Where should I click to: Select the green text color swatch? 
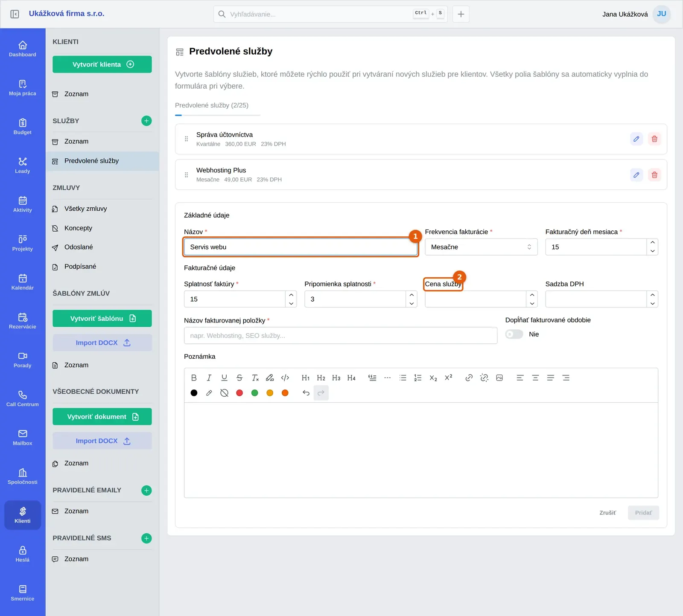tap(255, 393)
